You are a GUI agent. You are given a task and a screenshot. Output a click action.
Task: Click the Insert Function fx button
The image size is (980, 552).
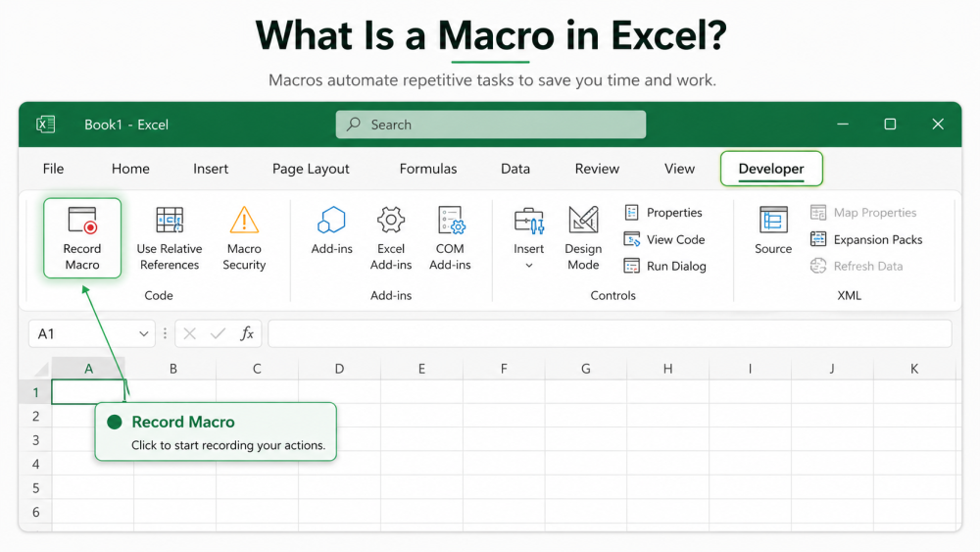pyautogui.click(x=247, y=333)
